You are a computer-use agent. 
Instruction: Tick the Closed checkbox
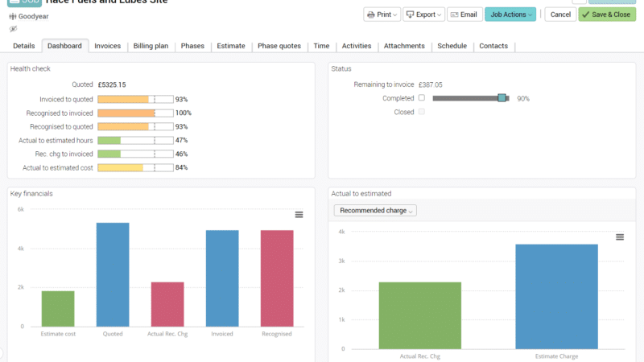point(421,112)
